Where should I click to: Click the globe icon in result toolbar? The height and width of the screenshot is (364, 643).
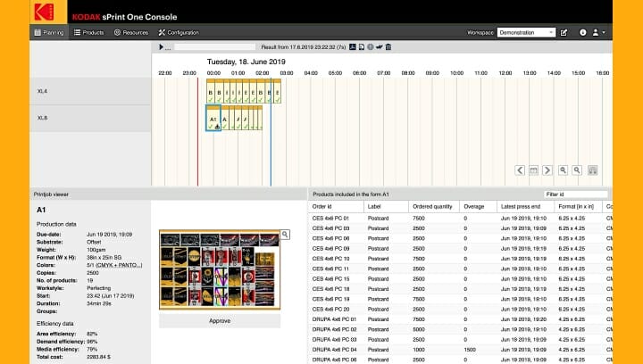371,47
